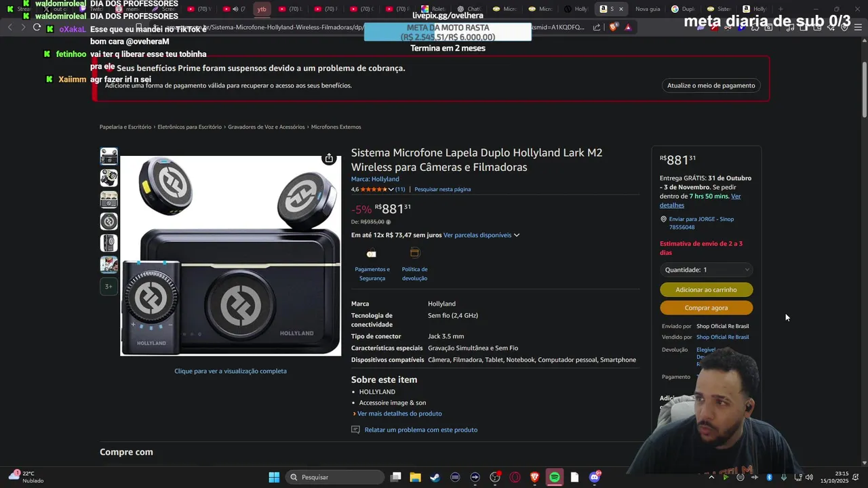Open Spotify from taskbar
The height and width of the screenshot is (488, 868).
[x=555, y=477]
